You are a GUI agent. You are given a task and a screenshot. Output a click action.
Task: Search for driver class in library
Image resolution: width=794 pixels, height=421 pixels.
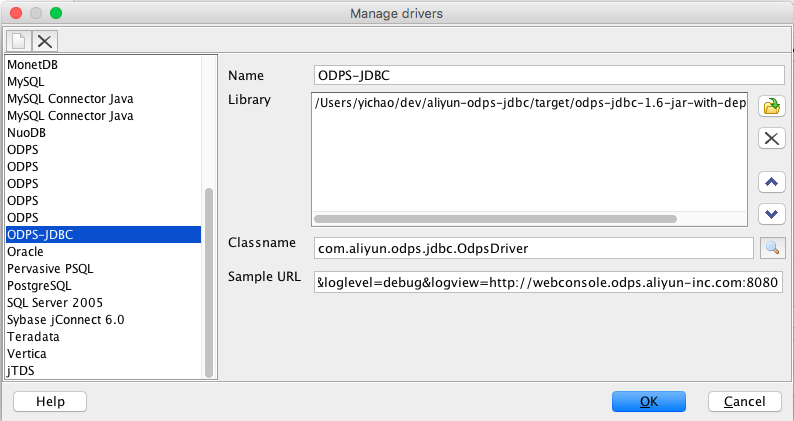tap(771, 248)
